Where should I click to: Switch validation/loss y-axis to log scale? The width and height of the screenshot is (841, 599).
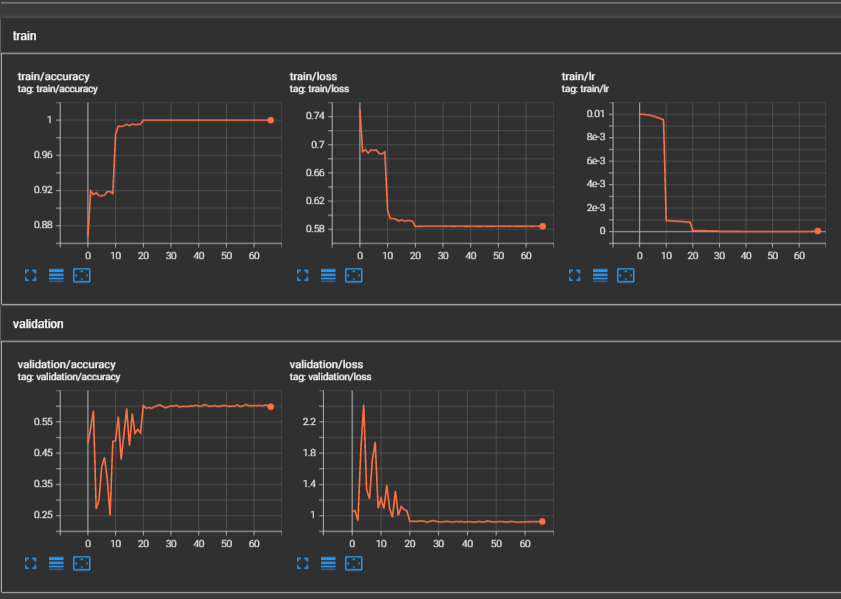327,564
